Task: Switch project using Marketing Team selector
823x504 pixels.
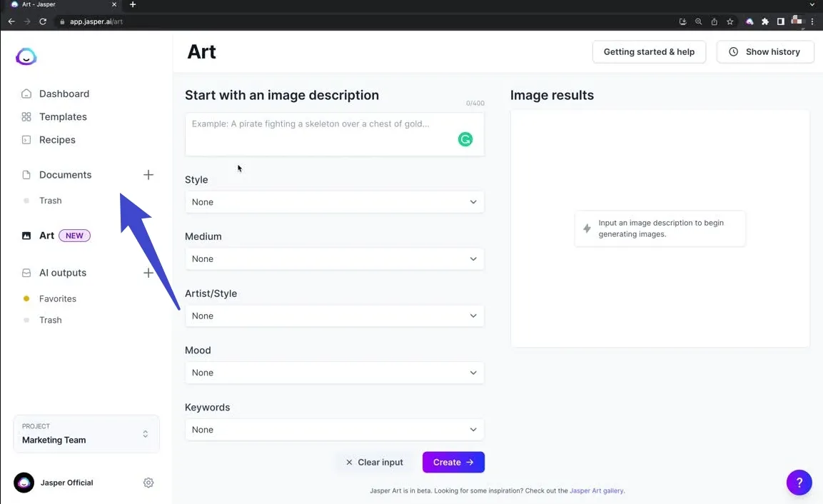Action: click(x=86, y=434)
